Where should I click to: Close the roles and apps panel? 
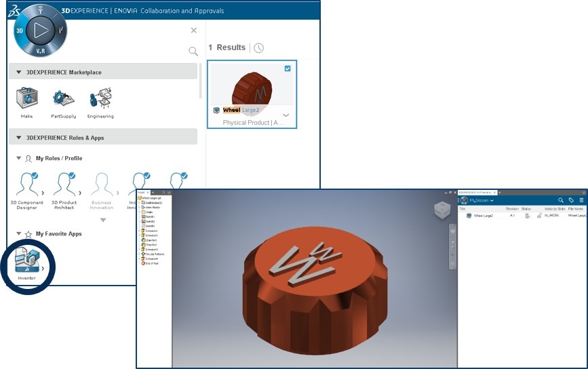click(193, 30)
